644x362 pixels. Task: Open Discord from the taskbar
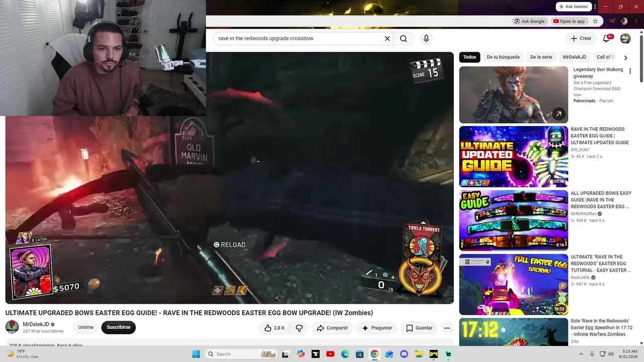coord(404,354)
